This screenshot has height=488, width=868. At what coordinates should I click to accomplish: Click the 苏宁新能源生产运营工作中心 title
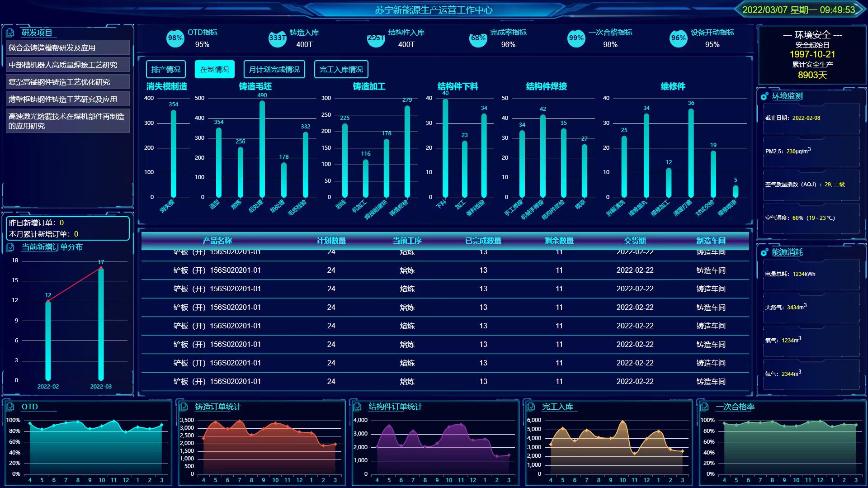(434, 10)
